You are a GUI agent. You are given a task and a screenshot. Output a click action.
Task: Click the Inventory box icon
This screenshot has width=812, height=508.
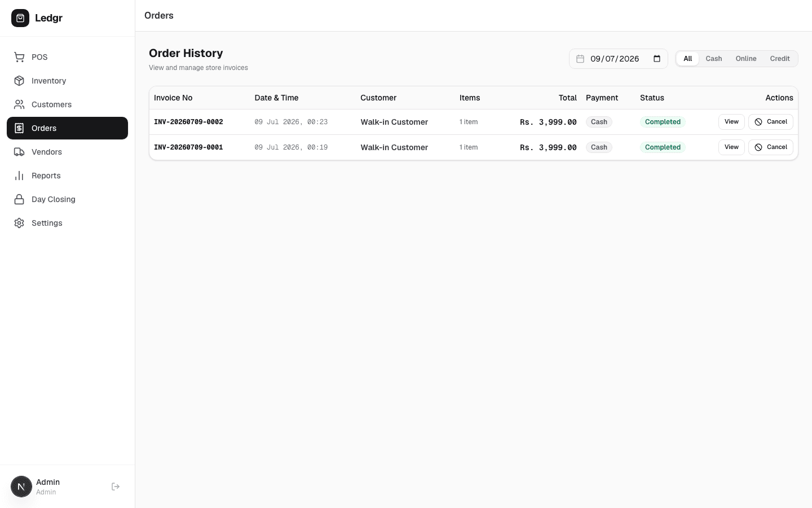(19, 81)
